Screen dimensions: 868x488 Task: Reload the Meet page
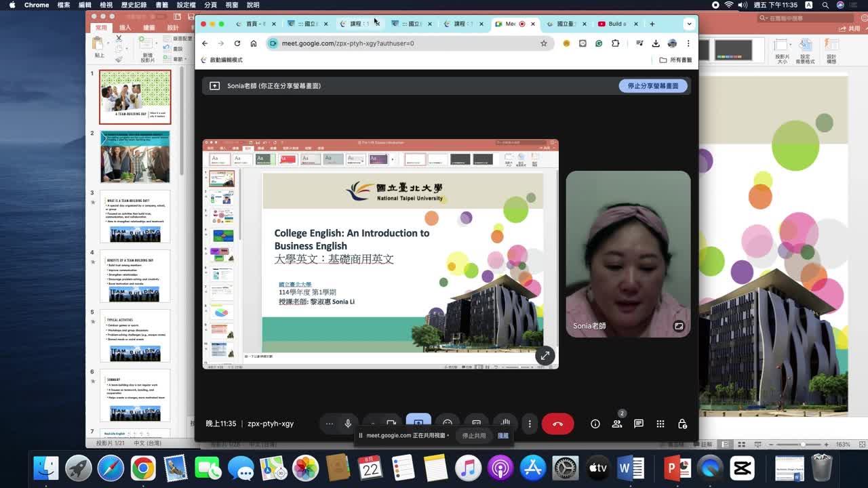coord(237,43)
